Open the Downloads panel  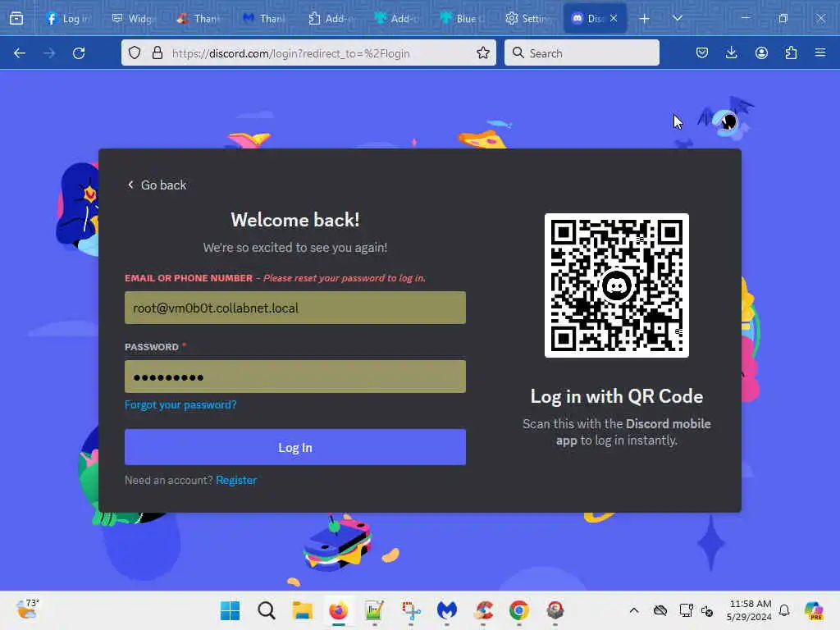[x=731, y=52]
